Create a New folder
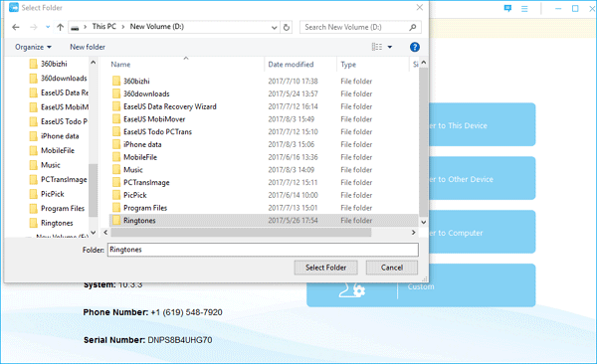The height and width of the screenshot is (364, 597). coord(88,47)
